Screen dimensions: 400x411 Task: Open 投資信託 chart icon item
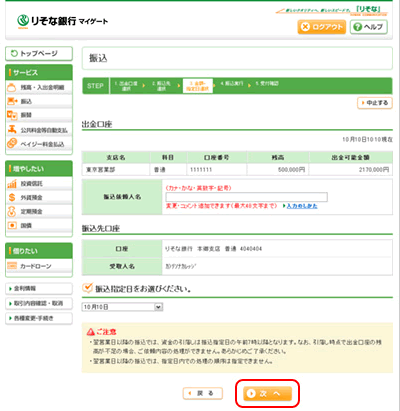(39, 183)
